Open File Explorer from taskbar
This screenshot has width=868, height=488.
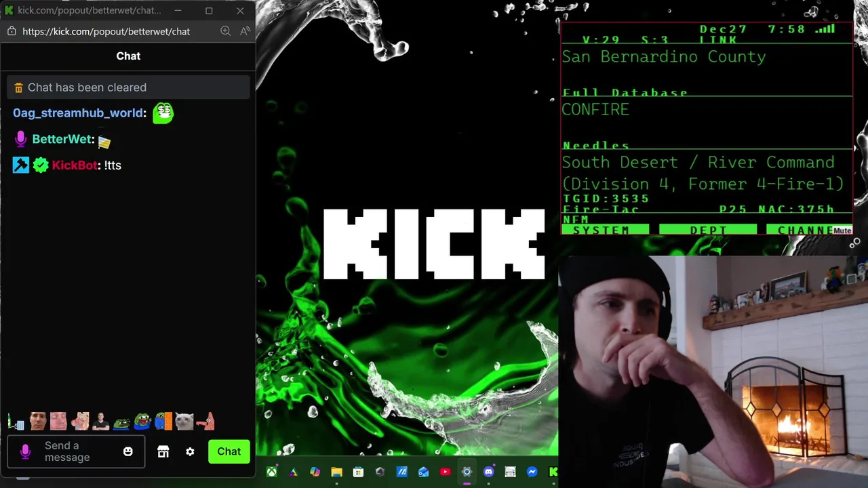coord(336,472)
